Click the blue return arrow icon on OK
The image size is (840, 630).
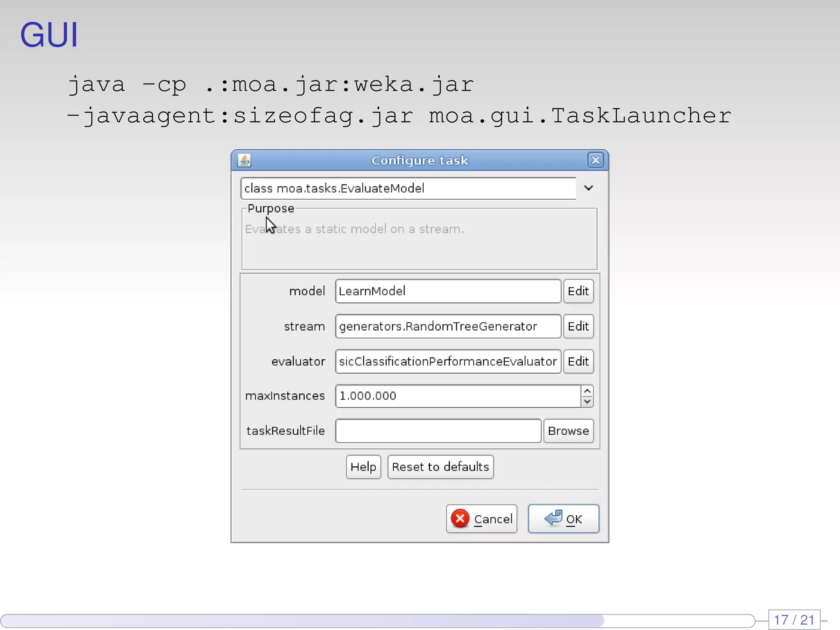[554, 518]
